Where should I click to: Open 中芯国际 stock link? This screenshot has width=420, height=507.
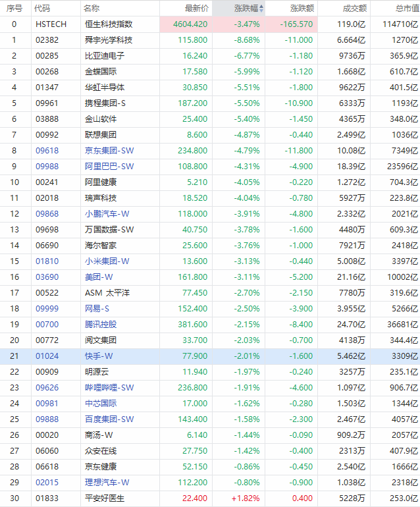pyautogui.click(x=101, y=404)
